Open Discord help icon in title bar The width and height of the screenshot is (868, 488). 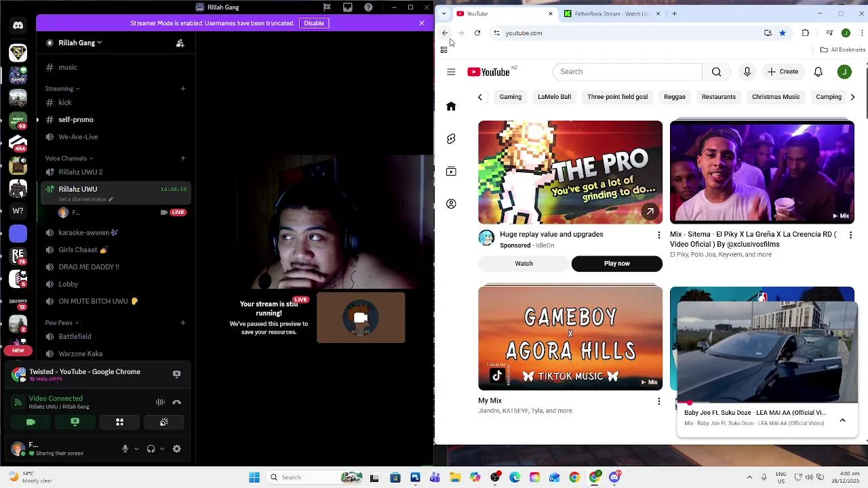coord(368,7)
